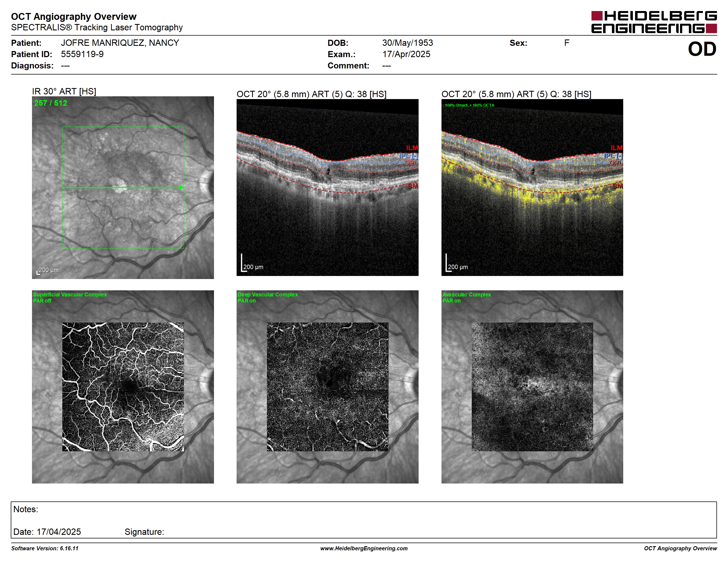Image resolution: width=728 pixels, height=563 pixels.
Task: Click the Avascular Complex PAR on label
Action: click(467, 298)
